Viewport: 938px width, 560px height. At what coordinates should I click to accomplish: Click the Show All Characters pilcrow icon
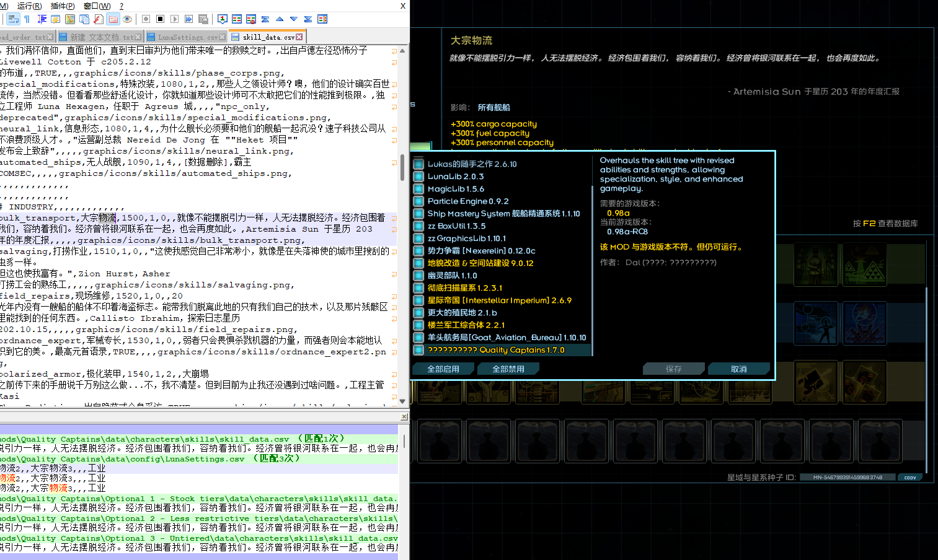click(27, 19)
